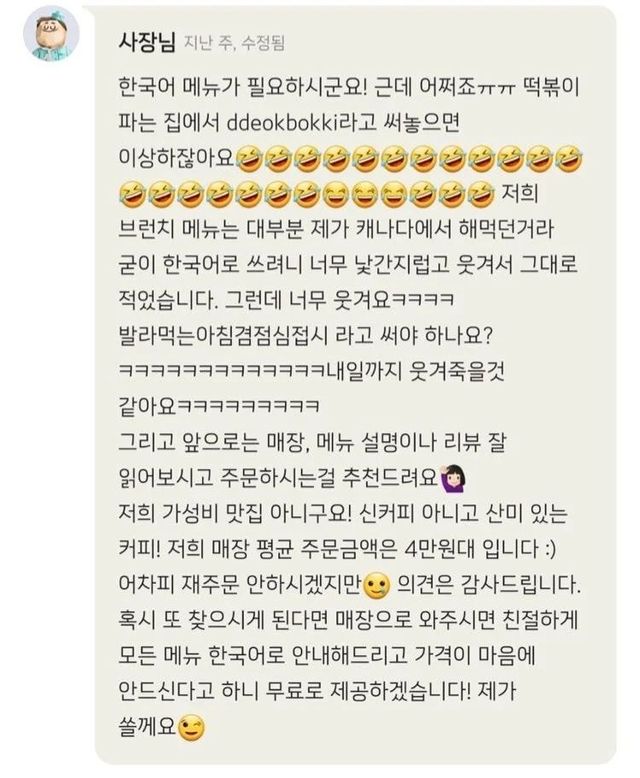Click the 의견은 감사드립니다 phrase
Viewport: 640px width, 778px height.
coord(488,585)
